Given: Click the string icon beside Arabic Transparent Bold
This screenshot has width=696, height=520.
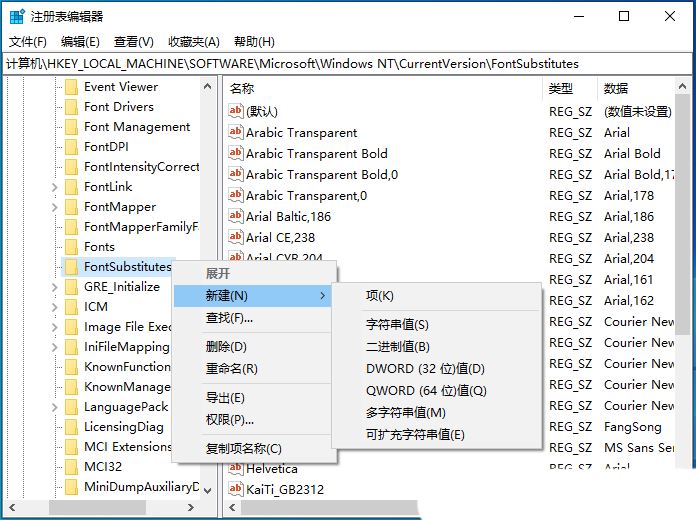Looking at the screenshot, I should (x=236, y=153).
